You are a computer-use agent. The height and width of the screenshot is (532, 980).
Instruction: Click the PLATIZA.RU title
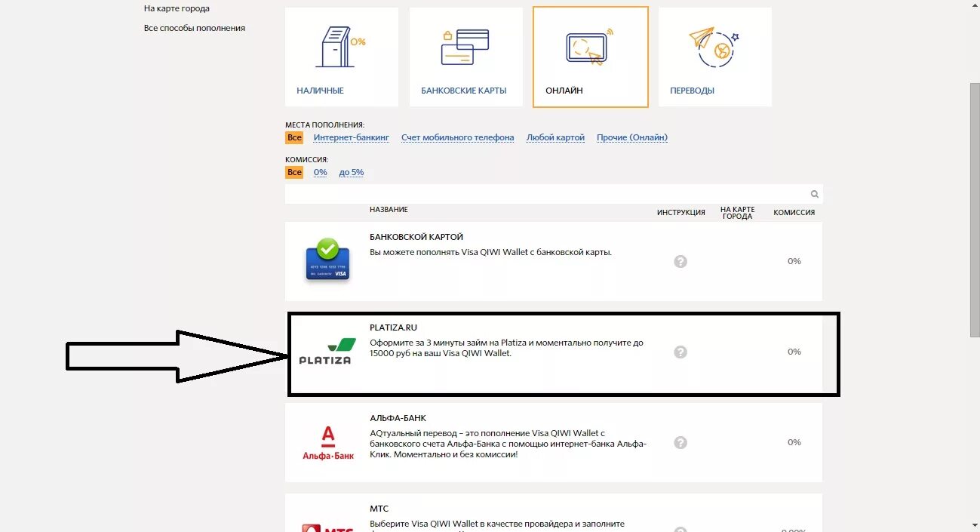(x=393, y=328)
